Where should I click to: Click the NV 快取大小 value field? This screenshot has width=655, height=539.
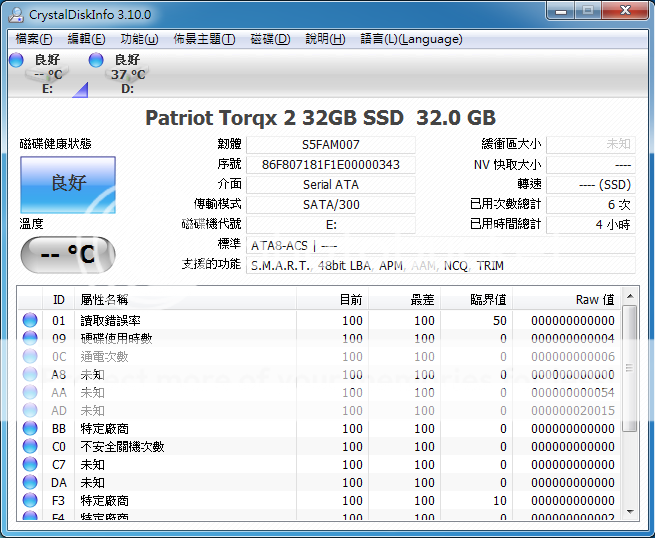(x=591, y=165)
